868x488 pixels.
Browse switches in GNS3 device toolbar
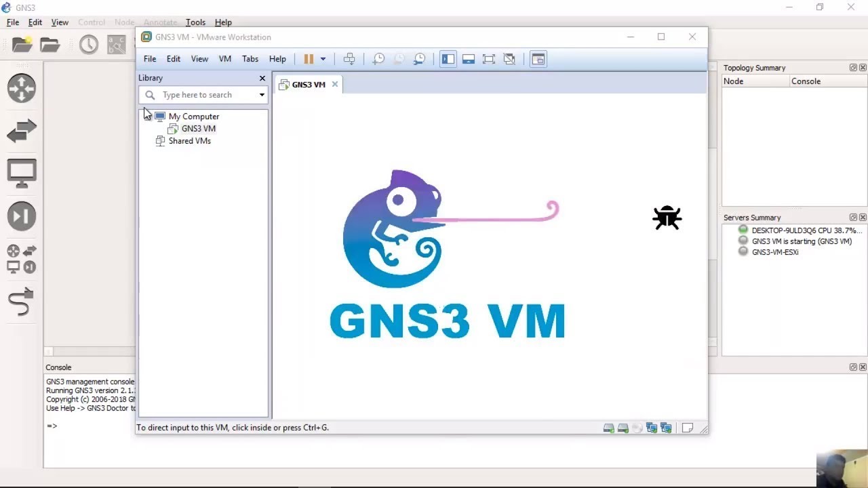22,131
